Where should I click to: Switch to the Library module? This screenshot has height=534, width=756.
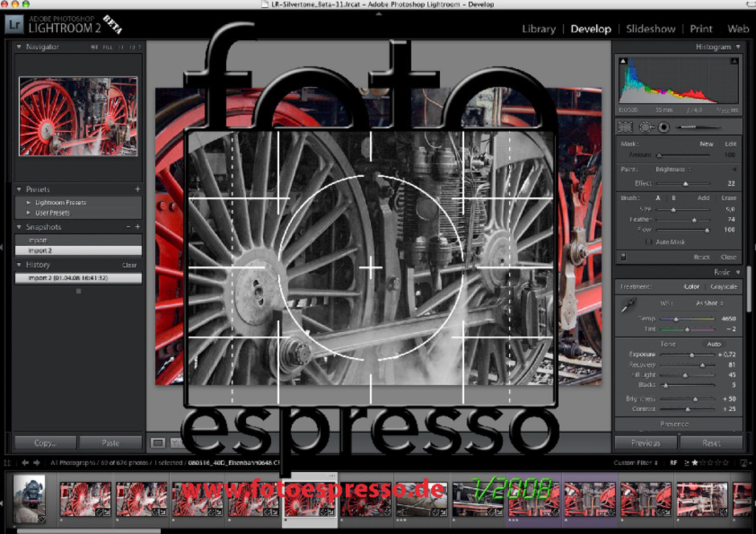tap(538, 29)
